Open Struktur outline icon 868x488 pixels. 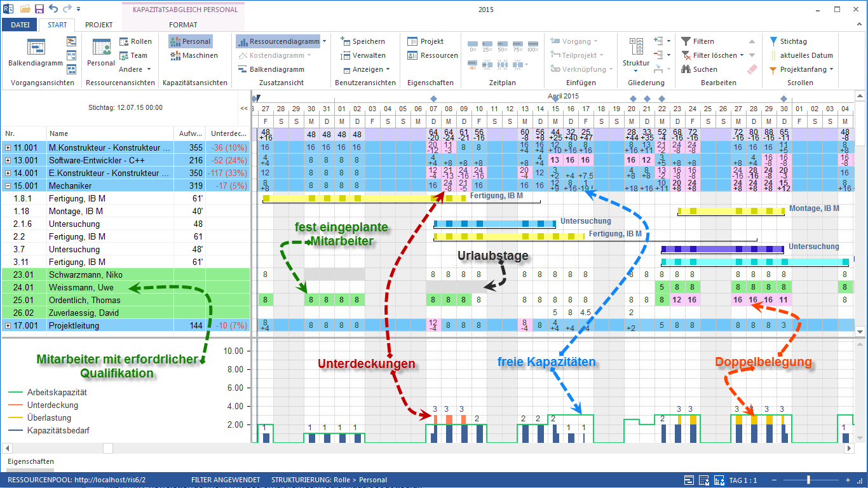coord(636,47)
